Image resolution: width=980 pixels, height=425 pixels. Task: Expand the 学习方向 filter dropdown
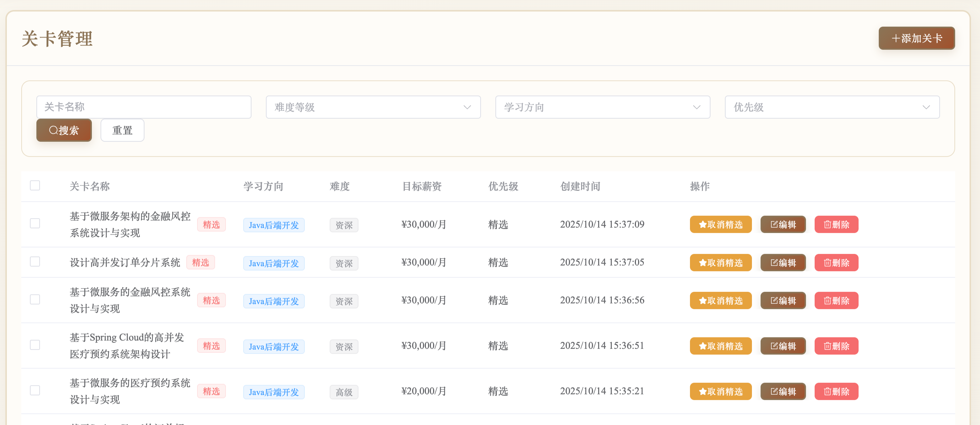(602, 107)
